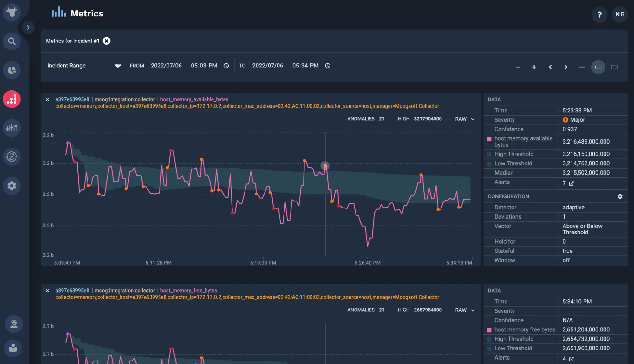Open the Incident Range dropdown
This screenshot has width=634, height=364.
click(85, 66)
